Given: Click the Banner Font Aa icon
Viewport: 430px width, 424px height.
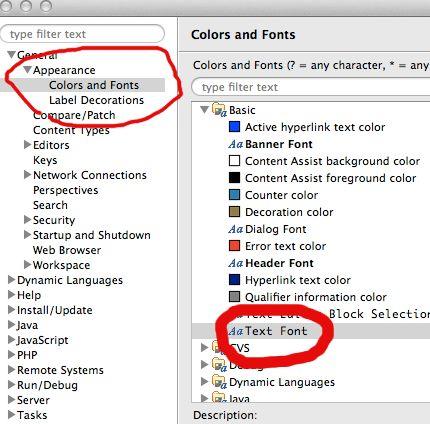Looking at the screenshot, I should pyautogui.click(x=236, y=144).
